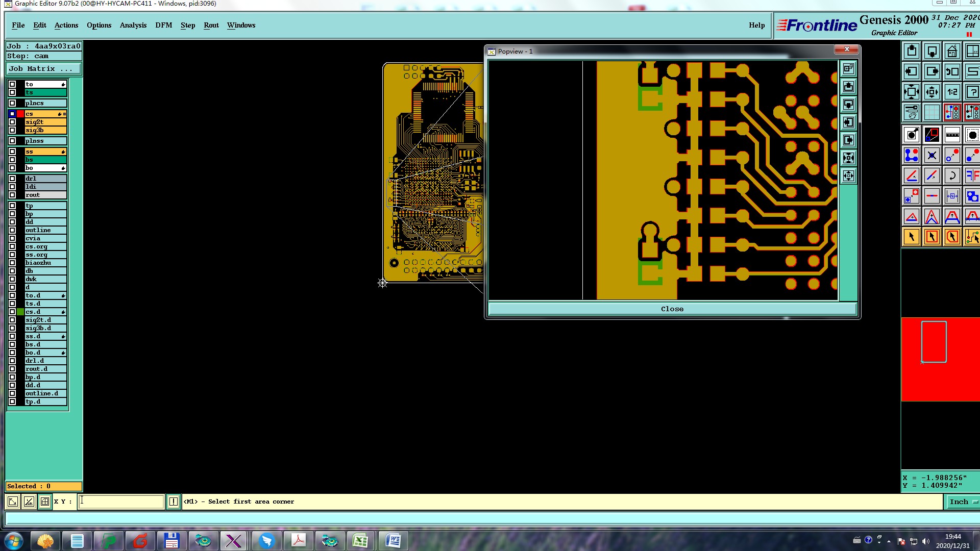Open the Rout menu
The image size is (980, 551).
click(x=211, y=25)
